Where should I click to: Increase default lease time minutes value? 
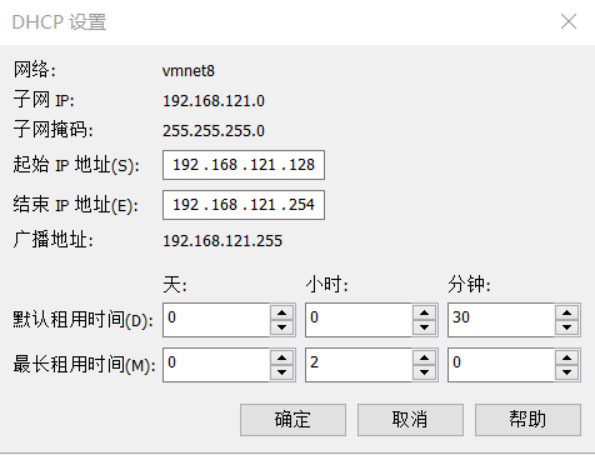pyautogui.click(x=567, y=313)
